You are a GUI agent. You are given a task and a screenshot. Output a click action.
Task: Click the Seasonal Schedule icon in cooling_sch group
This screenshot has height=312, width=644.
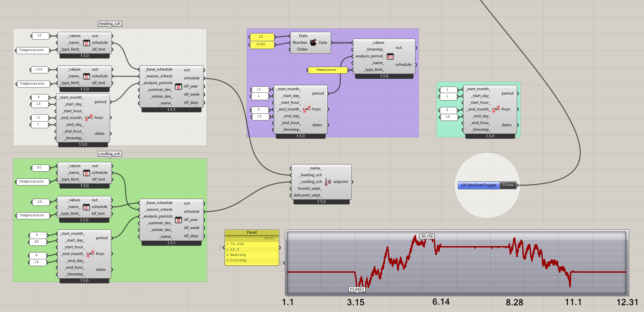(x=178, y=220)
